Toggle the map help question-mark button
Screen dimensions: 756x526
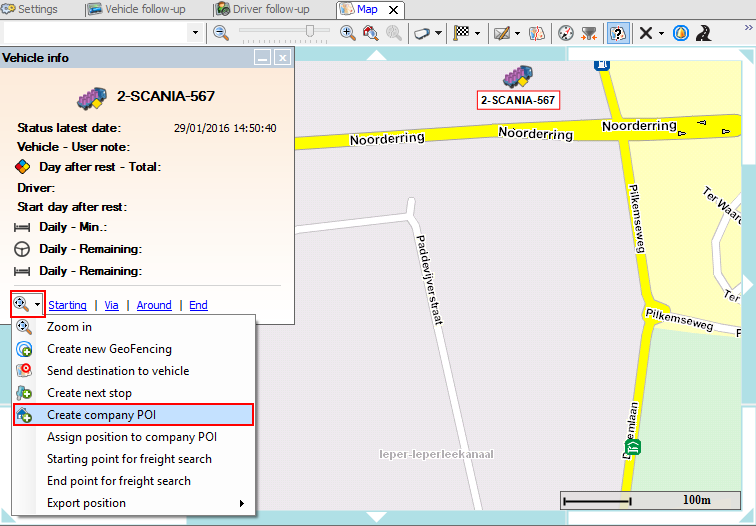coord(618,33)
